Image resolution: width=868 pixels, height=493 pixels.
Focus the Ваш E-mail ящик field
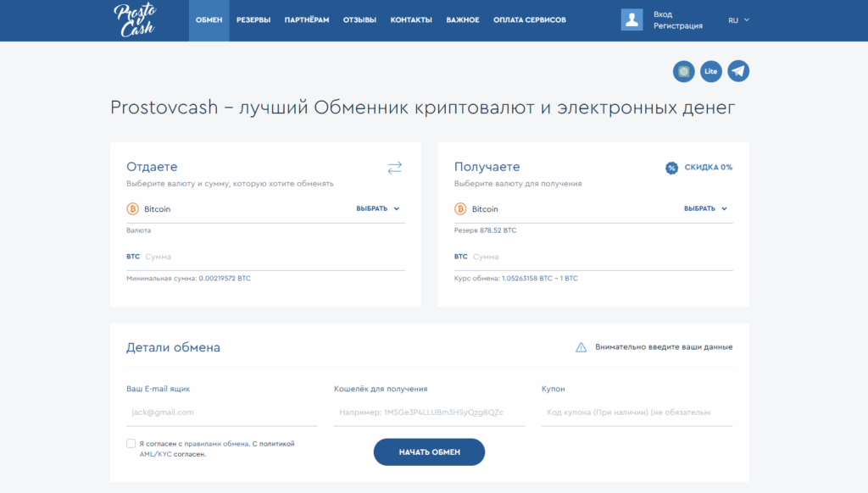pyautogui.click(x=220, y=413)
